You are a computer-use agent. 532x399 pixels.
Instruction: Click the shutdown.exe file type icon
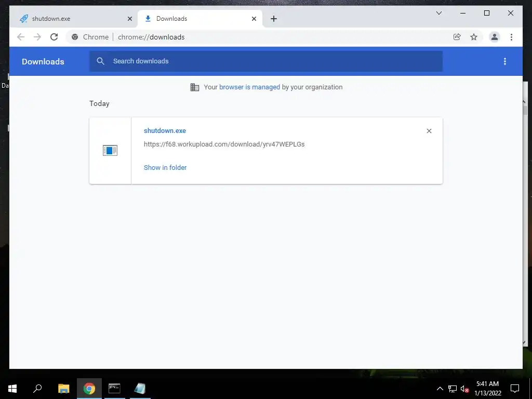tap(110, 150)
